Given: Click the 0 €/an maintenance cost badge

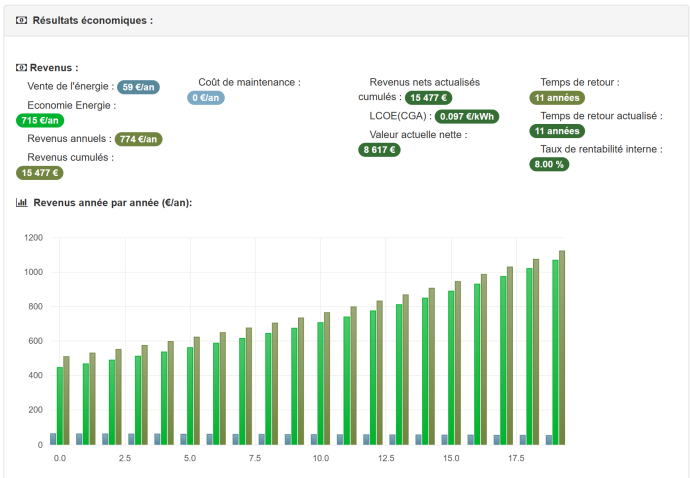Looking at the screenshot, I should (x=207, y=97).
